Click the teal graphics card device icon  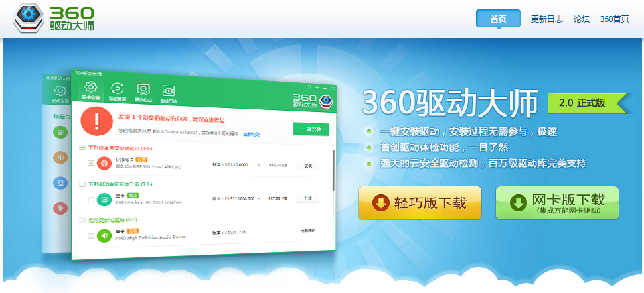[104, 200]
